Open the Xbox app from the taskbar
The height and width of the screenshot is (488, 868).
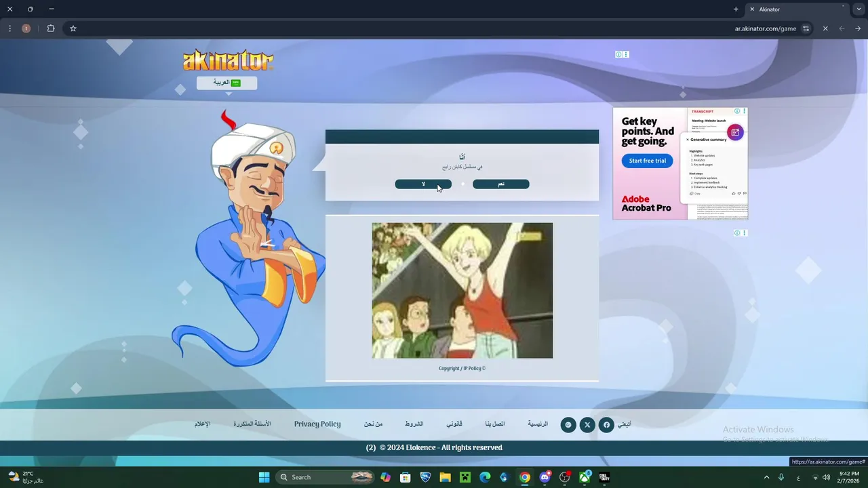click(584, 477)
